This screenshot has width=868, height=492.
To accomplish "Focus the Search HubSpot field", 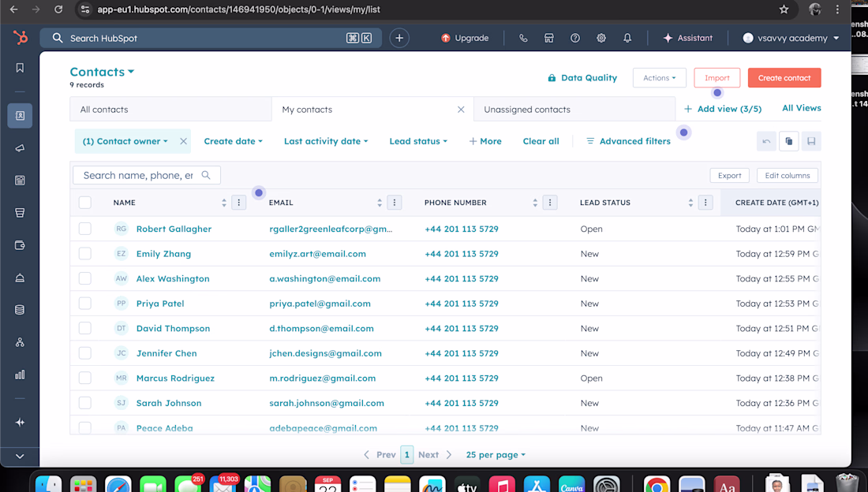I will (x=211, y=38).
